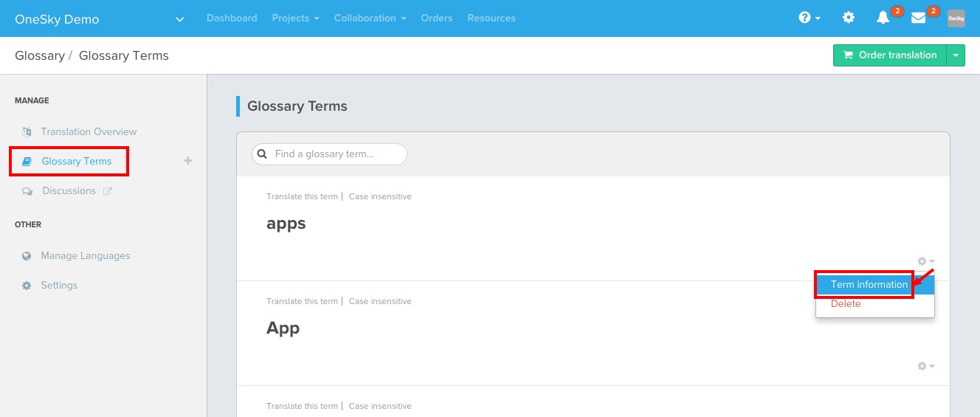
Task: Expand the OneSky Demo project switcher
Action: (x=179, y=19)
